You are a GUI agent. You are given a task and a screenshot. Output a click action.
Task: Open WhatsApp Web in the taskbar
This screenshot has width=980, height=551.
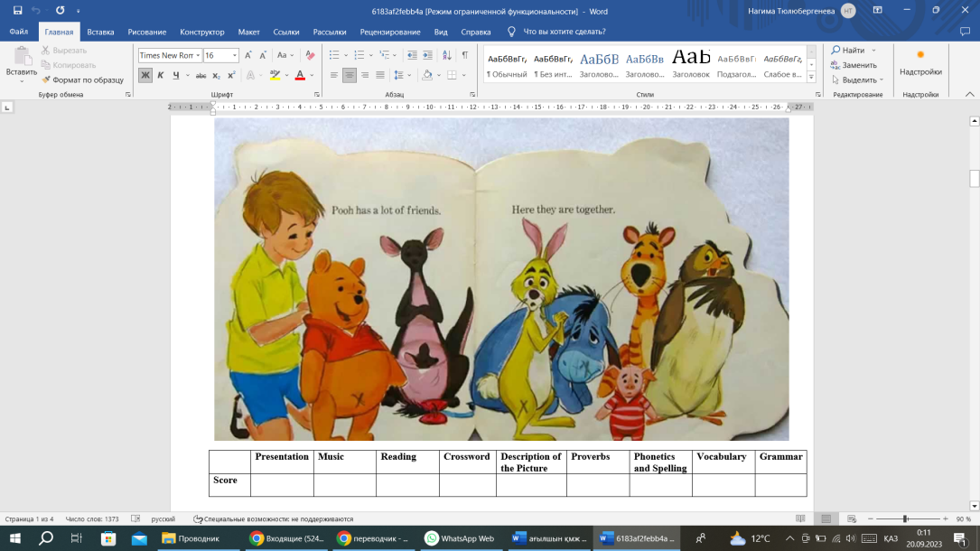coord(459,538)
